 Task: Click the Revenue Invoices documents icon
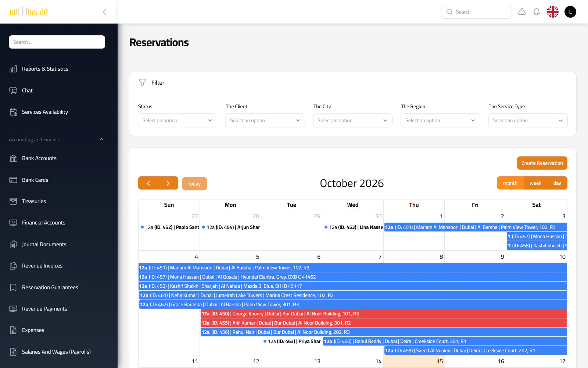tap(13, 266)
